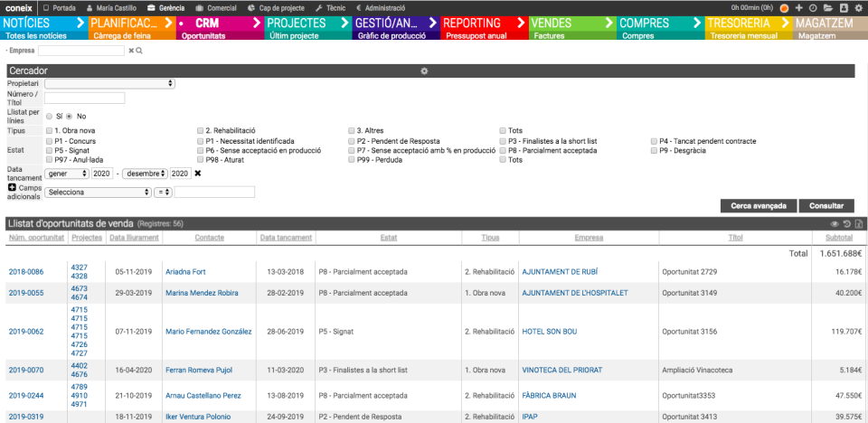Open the clock time-tracking icon

pyautogui.click(x=812, y=7)
